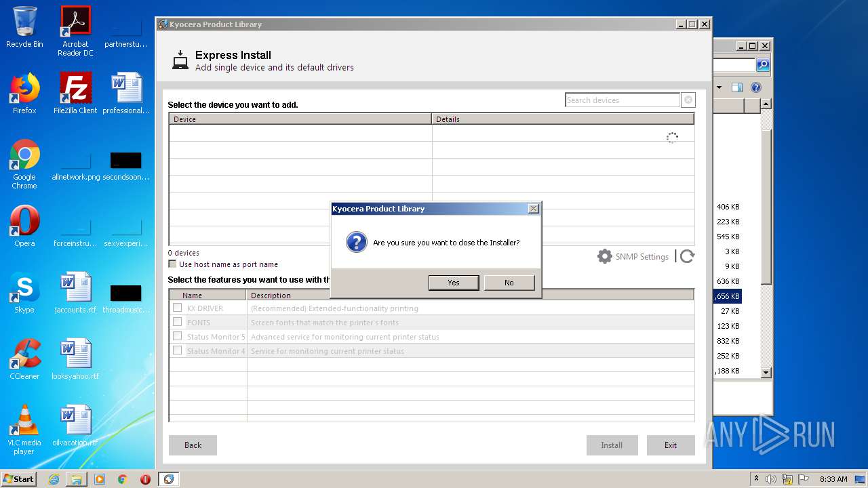Open the Recycle Bin desktop icon

tap(24, 28)
